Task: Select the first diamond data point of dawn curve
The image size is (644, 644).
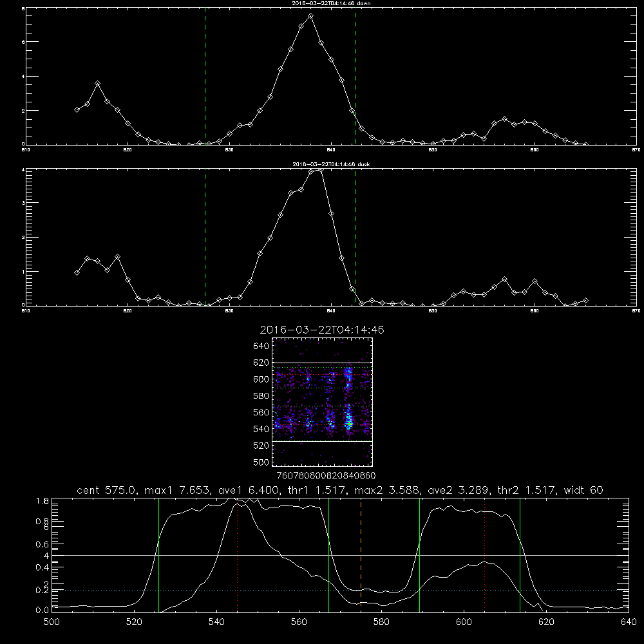Action: (x=77, y=109)
